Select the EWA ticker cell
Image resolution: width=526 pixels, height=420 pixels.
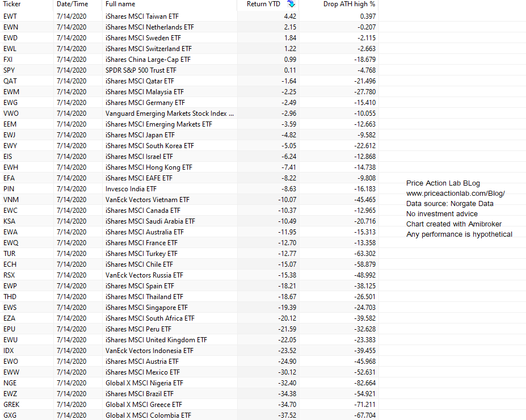click(x=10, y=232)
